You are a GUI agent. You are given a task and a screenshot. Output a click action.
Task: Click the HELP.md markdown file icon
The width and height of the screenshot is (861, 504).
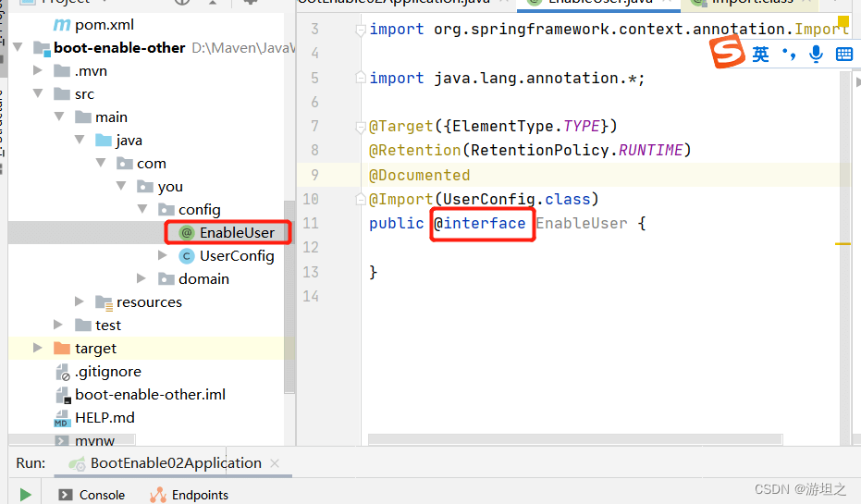point(61,419)
